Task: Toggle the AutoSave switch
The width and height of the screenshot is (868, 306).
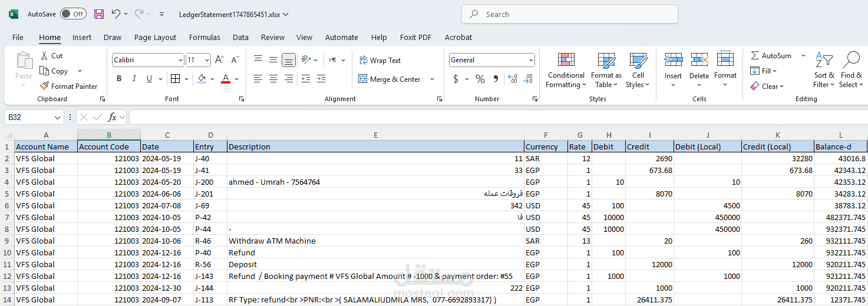Action: point(73,14)
